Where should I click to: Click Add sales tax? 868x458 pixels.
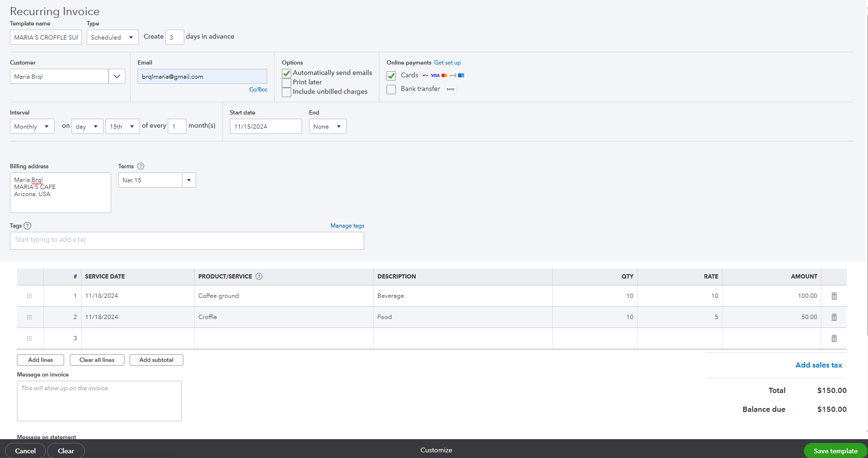(x=819, y=365)
